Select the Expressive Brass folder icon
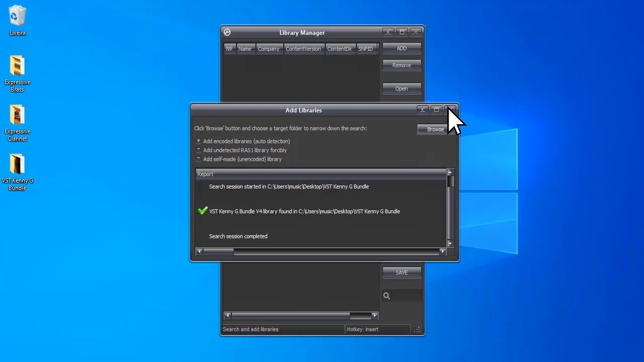Screen dimensions: 644x362 pos(17,73)
